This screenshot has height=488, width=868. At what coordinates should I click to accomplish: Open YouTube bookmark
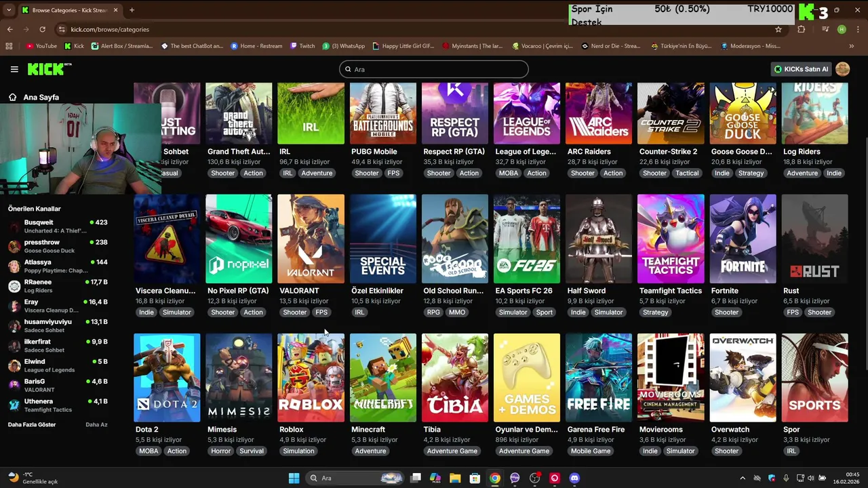[41, 46]
